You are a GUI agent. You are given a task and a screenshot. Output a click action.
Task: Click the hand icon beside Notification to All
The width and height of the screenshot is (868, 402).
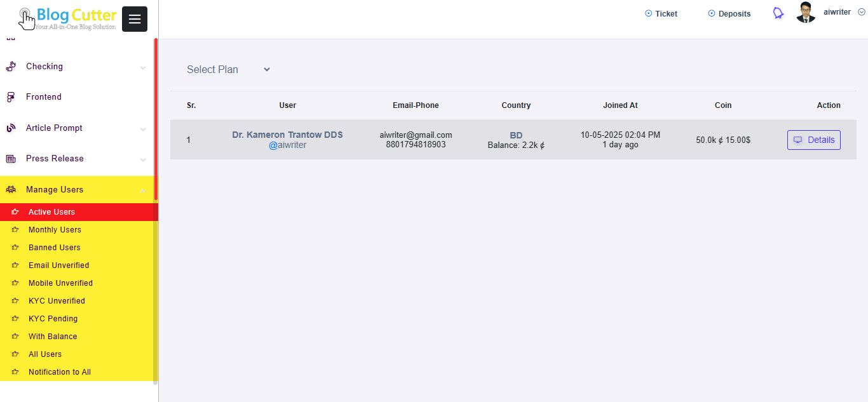coord(15,372)
